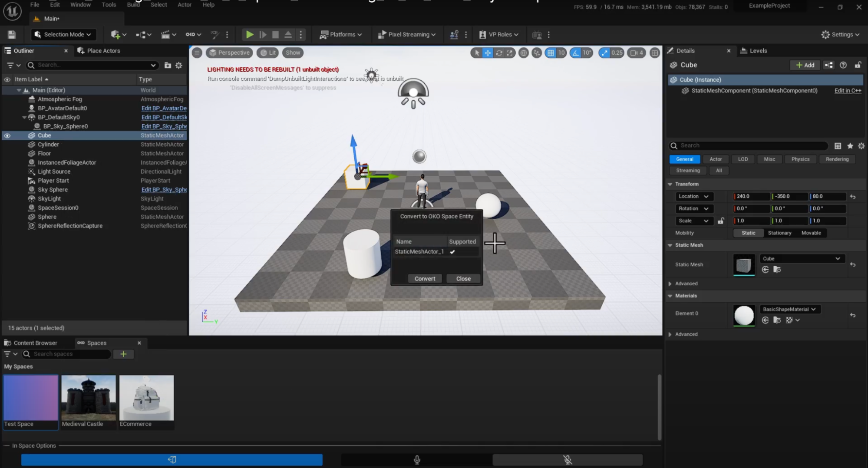
Task: Click the Save level floppy disk icon
Action: [x=12, y=35]
